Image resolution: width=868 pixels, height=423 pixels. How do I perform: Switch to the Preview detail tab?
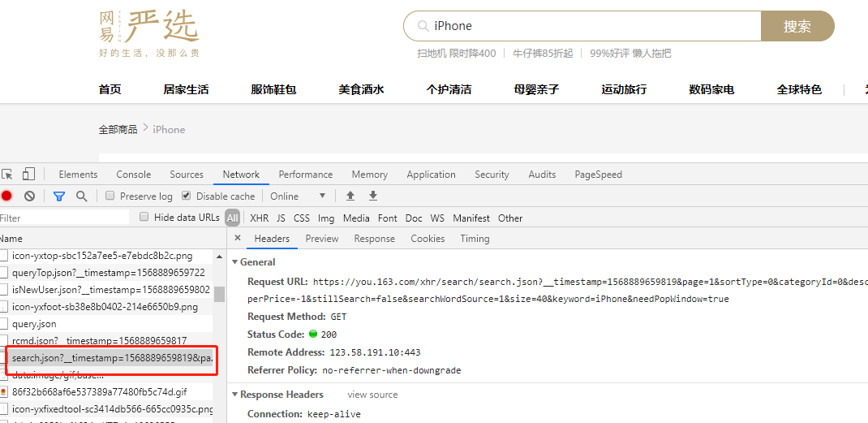tap(321, 239)
